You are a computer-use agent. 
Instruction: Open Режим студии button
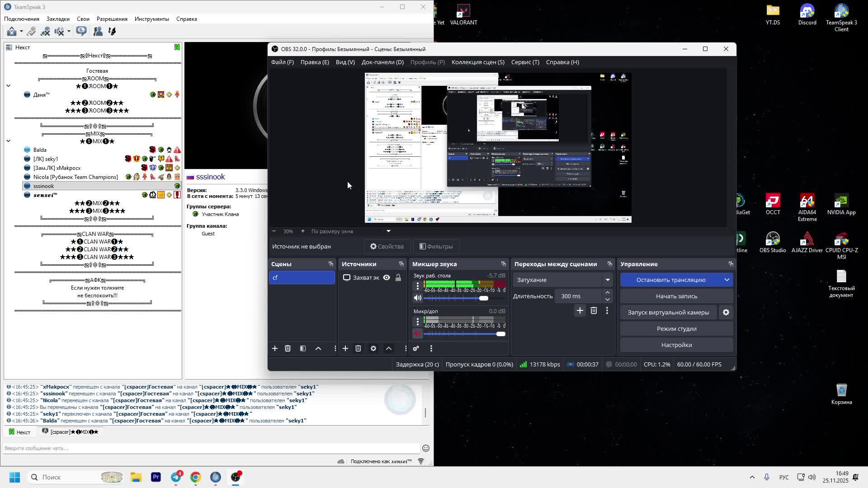pos(676,328)
